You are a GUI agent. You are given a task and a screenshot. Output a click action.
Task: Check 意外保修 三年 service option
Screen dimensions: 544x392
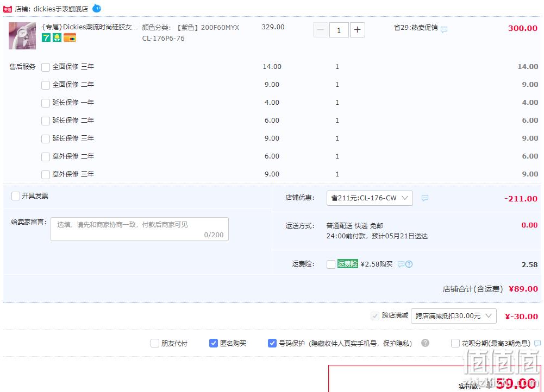coord(46,174)
